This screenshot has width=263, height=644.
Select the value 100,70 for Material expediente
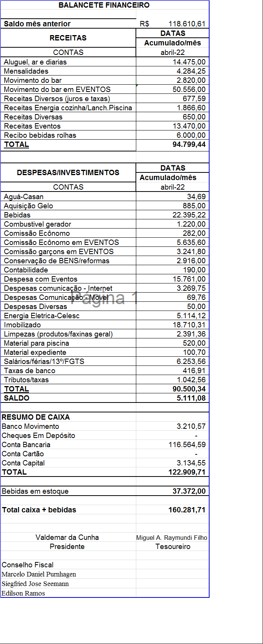click(194, 352)
